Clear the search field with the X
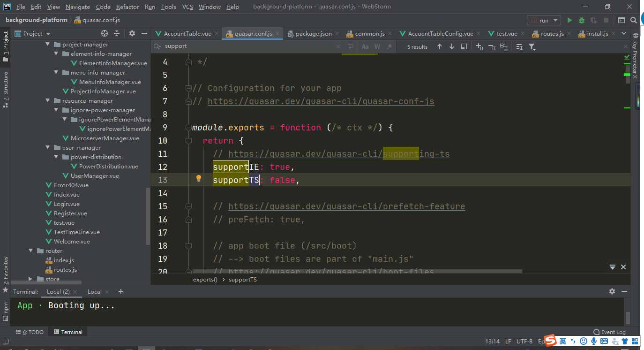This screenshot has height=350, width=644. point(338,46)
